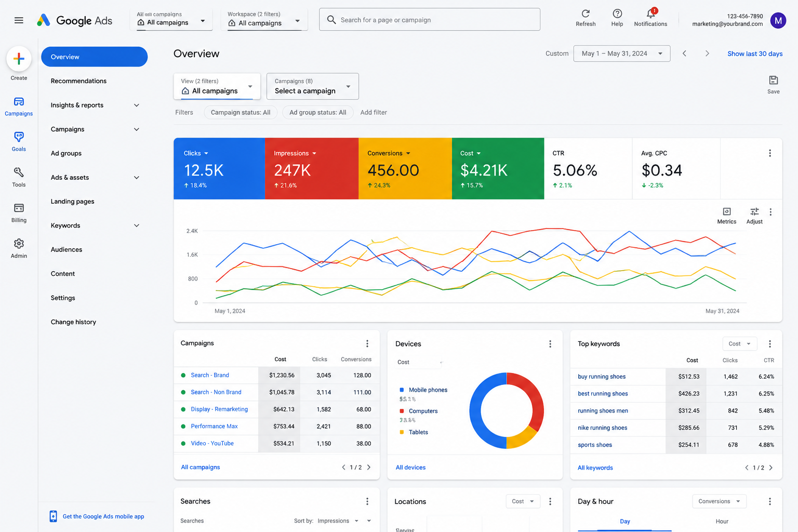
Task: Open Audiences page
Action: pos(66,250)
